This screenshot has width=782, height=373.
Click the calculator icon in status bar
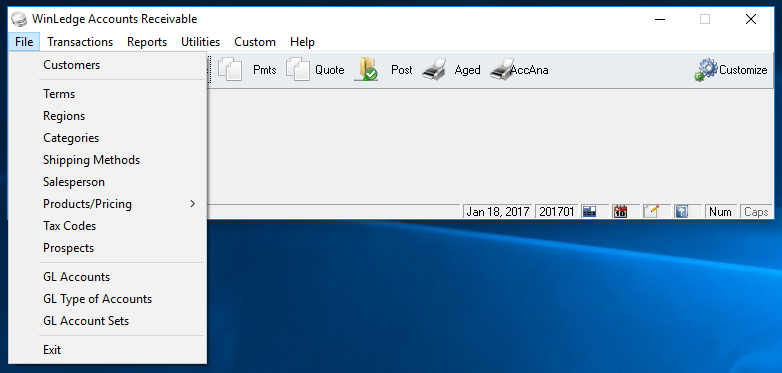tap(589, 211)
